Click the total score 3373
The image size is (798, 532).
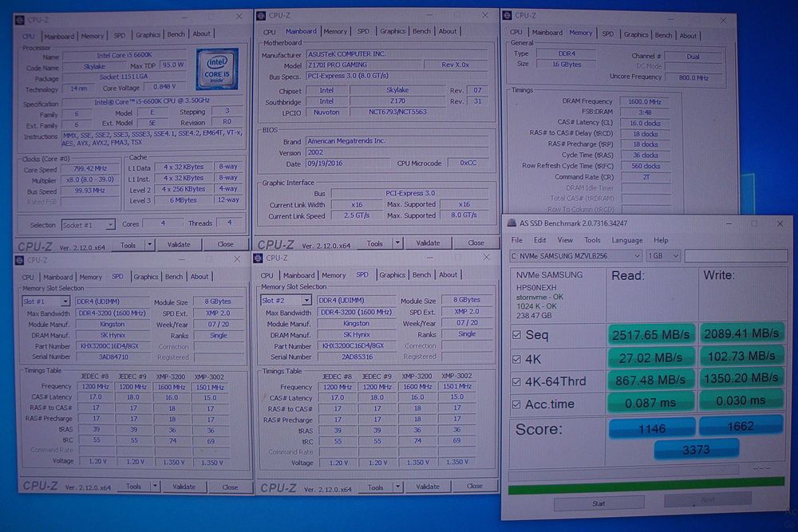coord(696,450)
